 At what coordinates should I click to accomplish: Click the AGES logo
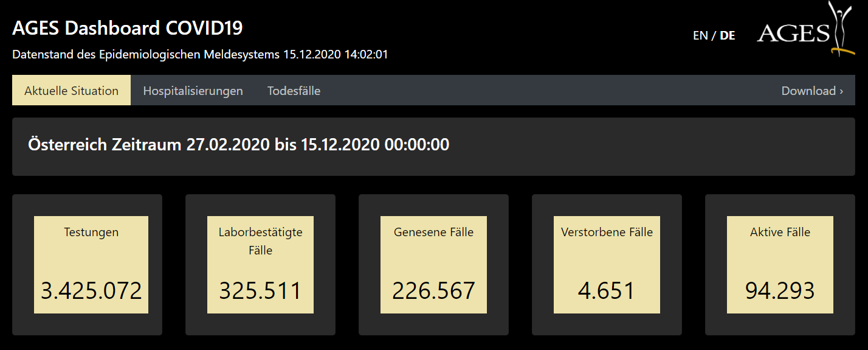tap(802, 30)
